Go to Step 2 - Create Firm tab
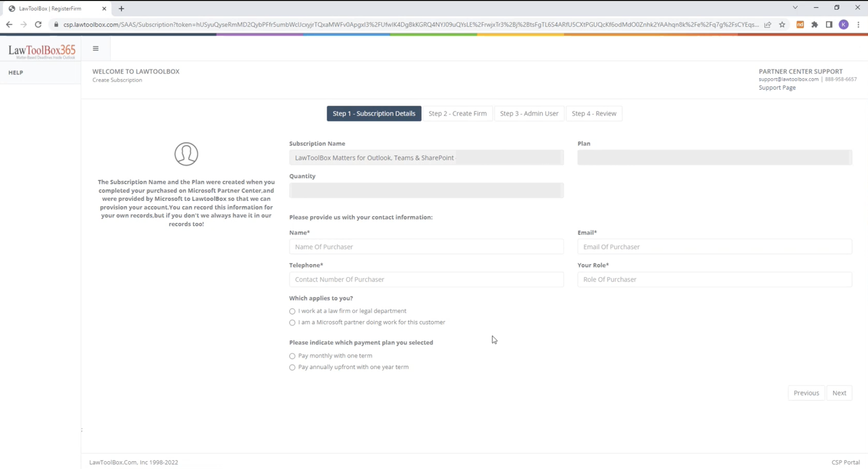 click(457, 113)
